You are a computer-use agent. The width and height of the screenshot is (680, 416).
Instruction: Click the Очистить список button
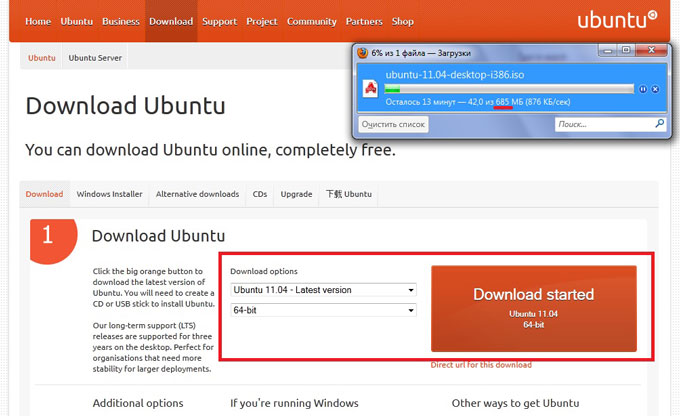tap(393, 124)
